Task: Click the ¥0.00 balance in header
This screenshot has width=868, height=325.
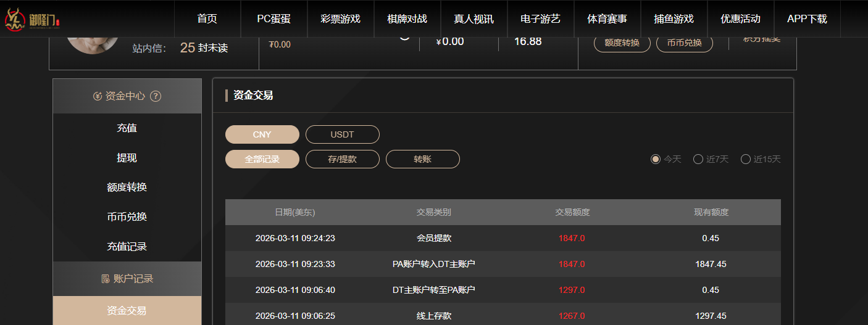Action: pos(450,41)
